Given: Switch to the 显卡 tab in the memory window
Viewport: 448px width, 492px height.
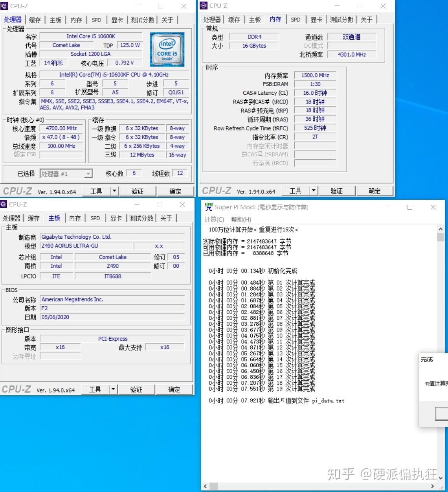Looking at the screenshot, I should pyautogui.click(x=316, y=19).
